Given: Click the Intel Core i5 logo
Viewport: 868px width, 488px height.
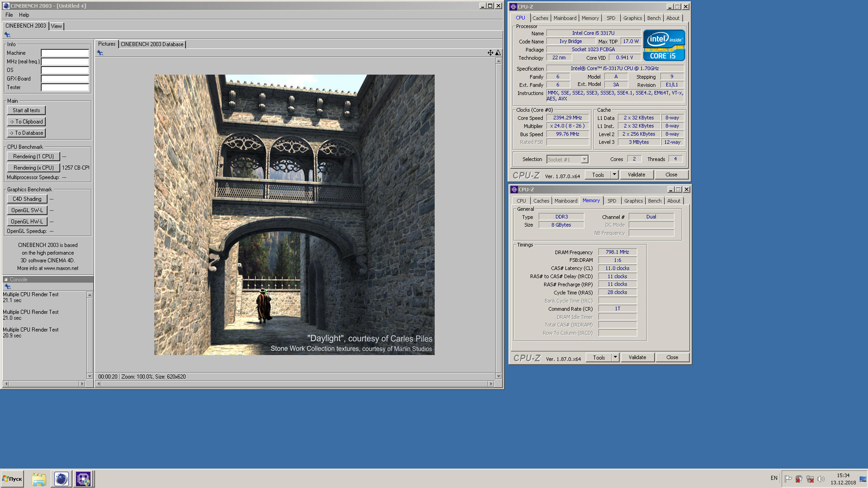Looking at the screenshot, I should [x=664, y=45].
